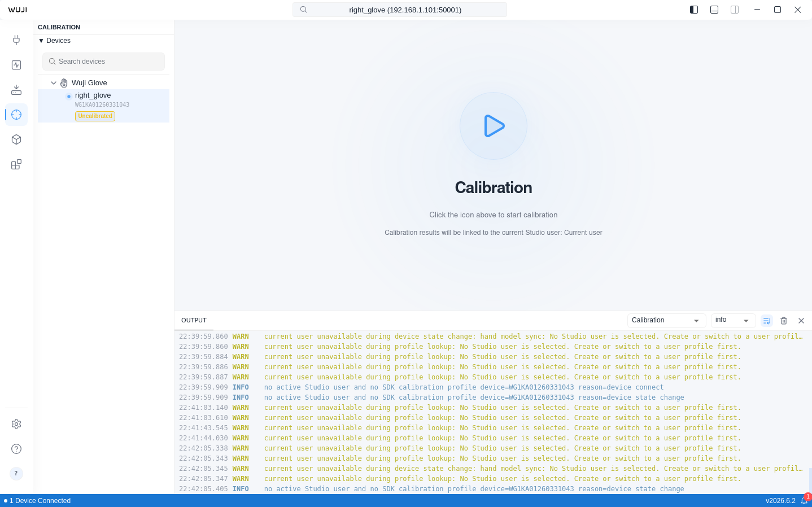The height and width of the screenshot is (507, 812).
Task: Click the small round question mark badge
Action: pos(16,474)
